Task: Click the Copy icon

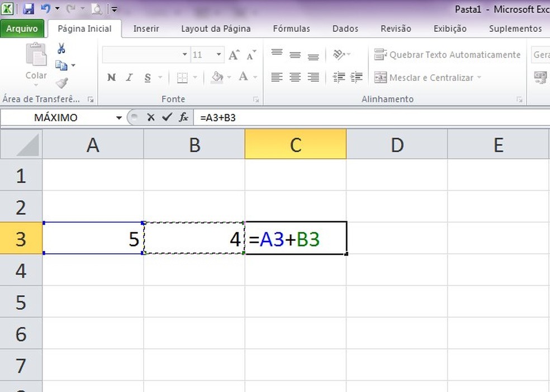Action: (x=61, y=65)
